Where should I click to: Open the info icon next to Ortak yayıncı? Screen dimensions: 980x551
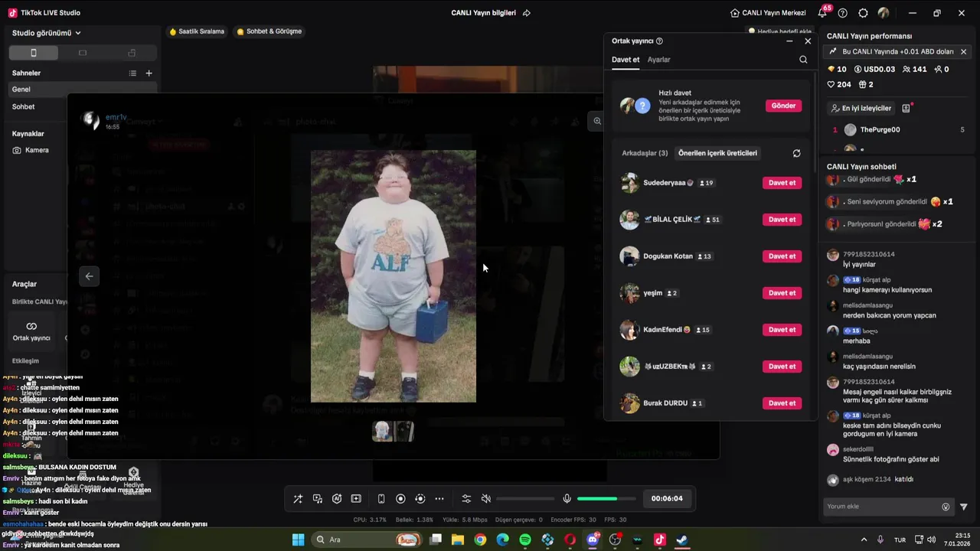click(x=659, y=41)
